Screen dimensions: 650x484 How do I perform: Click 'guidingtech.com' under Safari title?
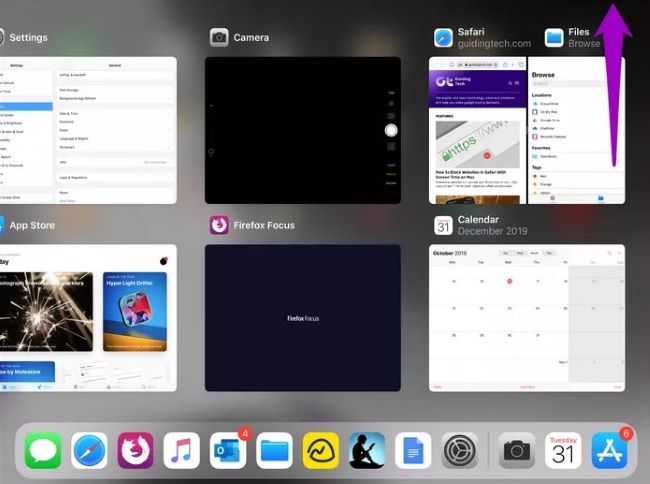click(x=494, y=44)
